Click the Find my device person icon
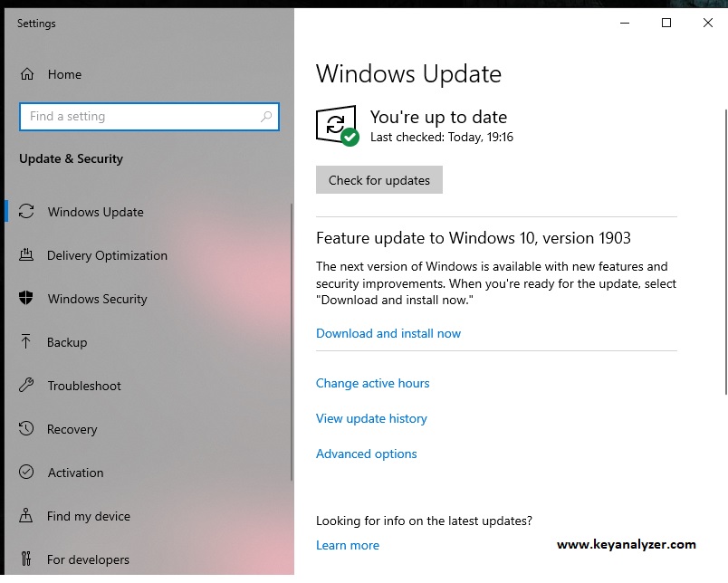The height and width of the screenshot is (583, 728). click(x=26, y=515)
